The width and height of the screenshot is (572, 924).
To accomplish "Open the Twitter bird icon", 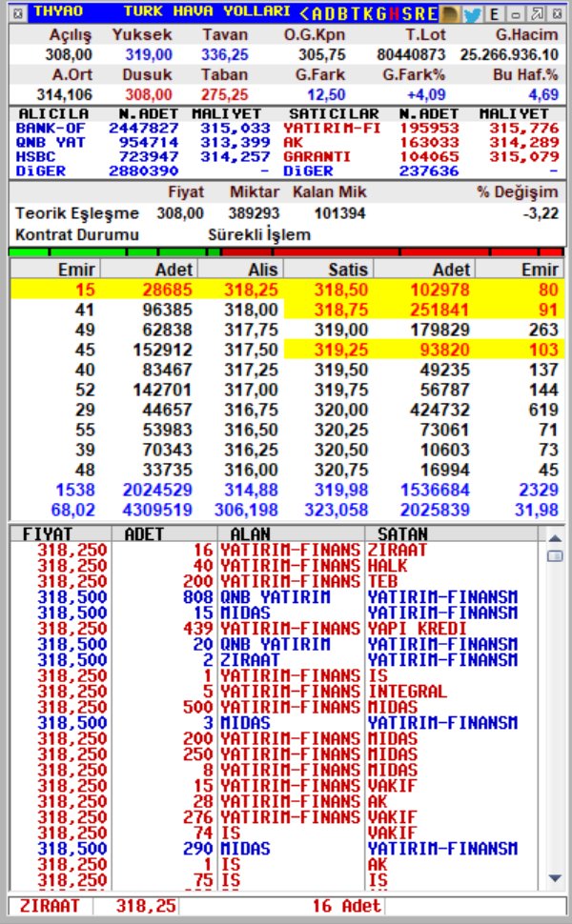I will 472,13.
